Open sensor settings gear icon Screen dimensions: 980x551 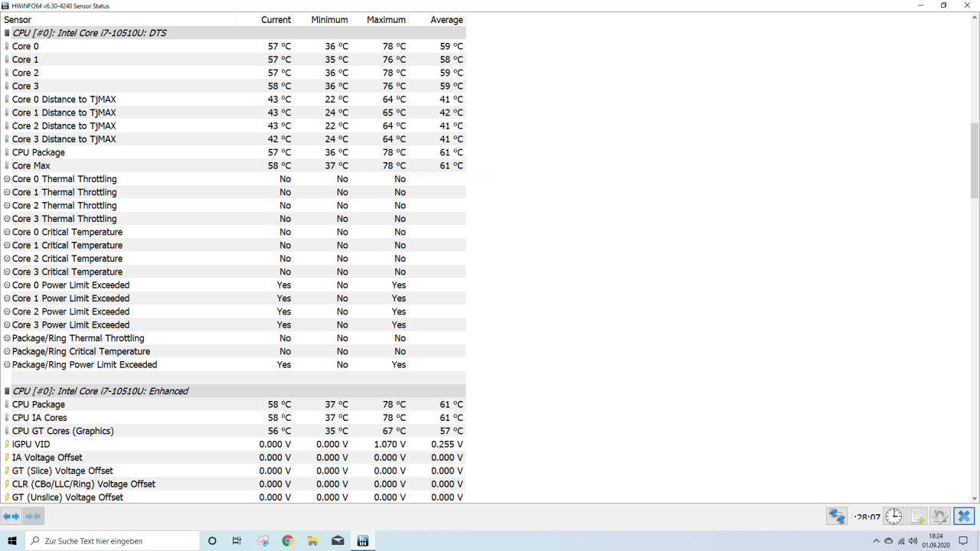click(940, 517)
